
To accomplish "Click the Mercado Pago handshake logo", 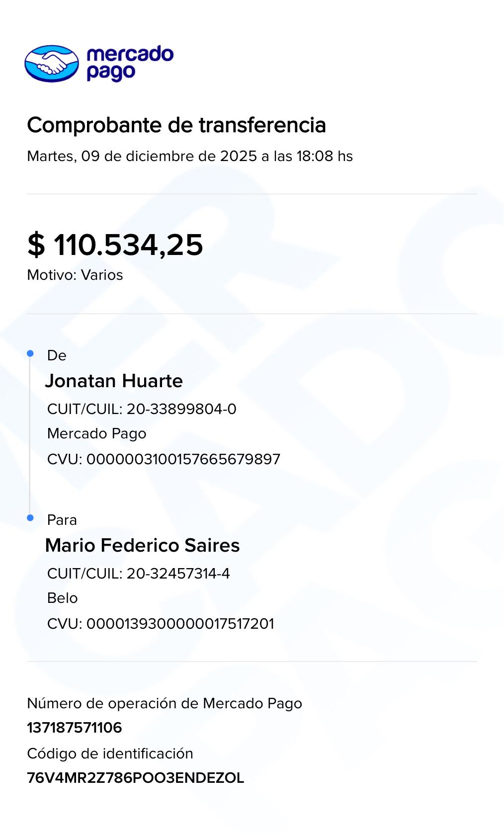I will 52,64.
